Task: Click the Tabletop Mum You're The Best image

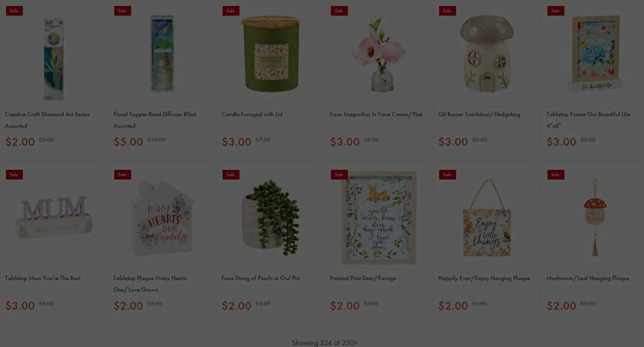Action: 54,217
